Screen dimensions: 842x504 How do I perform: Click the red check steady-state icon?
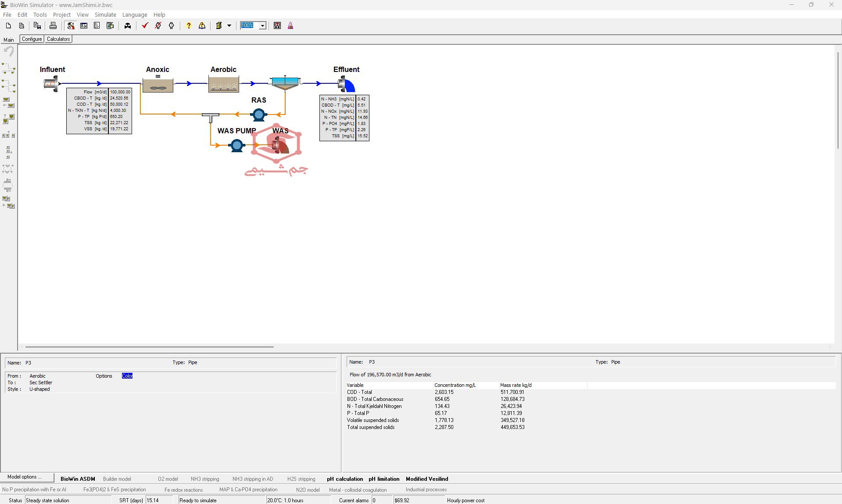coord(145,26)
